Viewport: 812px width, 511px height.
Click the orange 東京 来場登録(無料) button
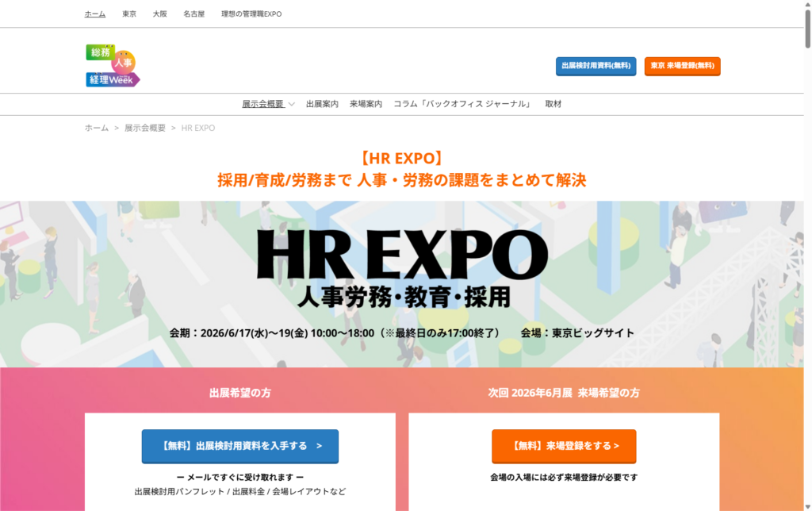pos(682,66)
